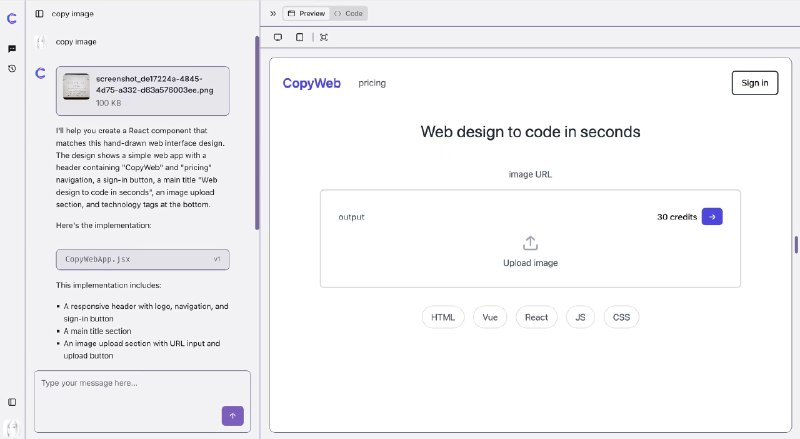Click the user avatar next to 'copy image' message
The height and width of the screenshot is (439, 800).
click(x=41, y=42)
